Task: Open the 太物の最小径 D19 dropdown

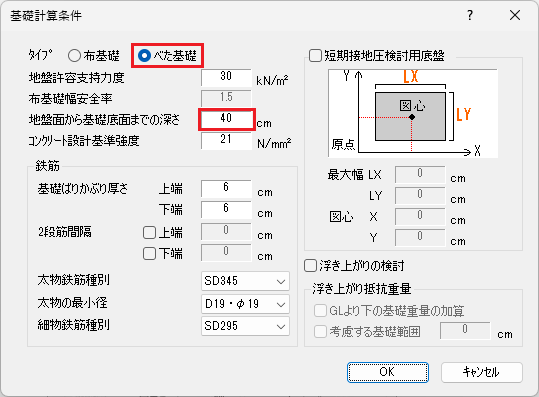Action: (245, 304)
